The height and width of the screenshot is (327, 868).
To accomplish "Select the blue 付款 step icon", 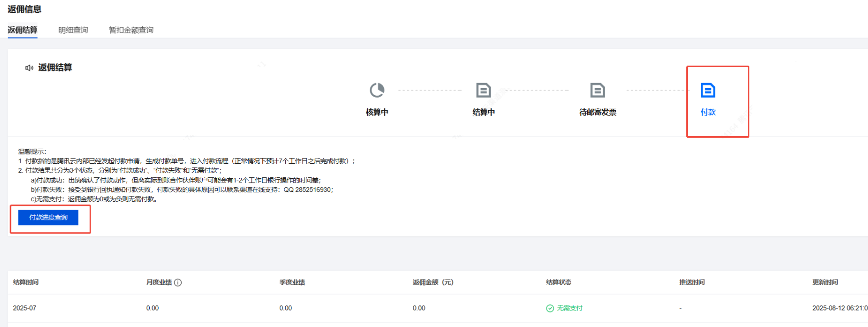I will pyautogui.click(x=708, y=90).
